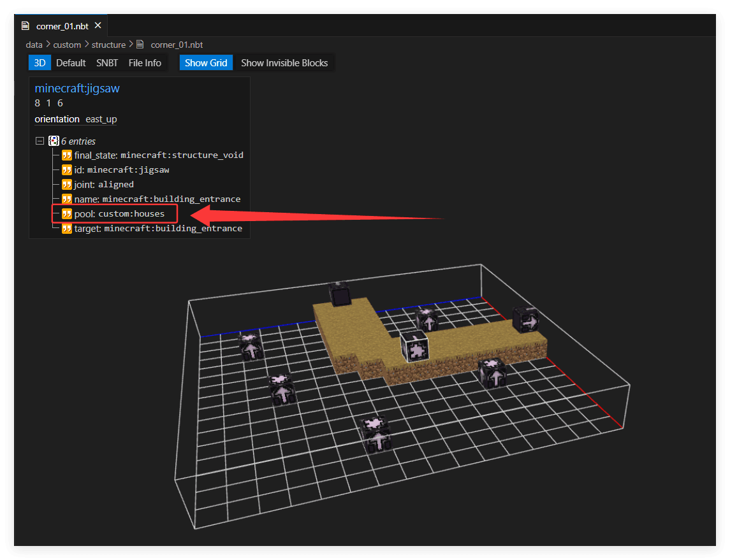This screenshot has width=730, height=560.
Task: Select the jigsaw block with the right arrow
Action: (526, 320)
